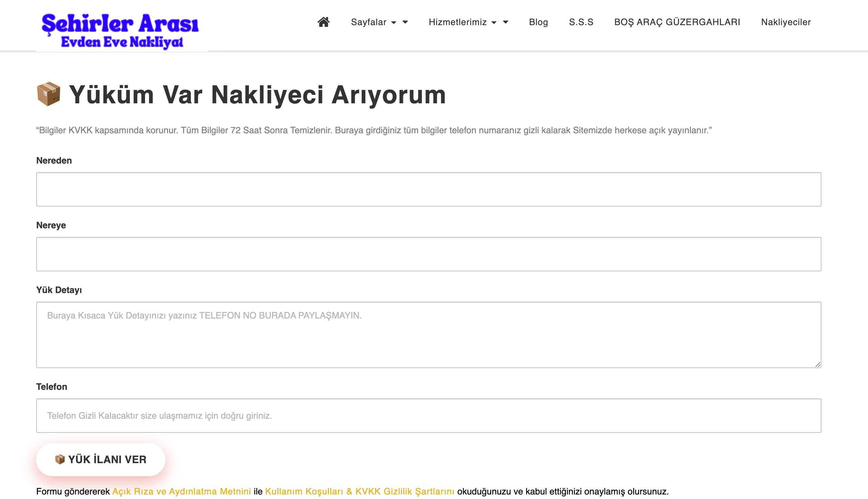This screenshot has height=500, width=868.
Task: Click the package box icon beside heading
Action: (49, 94)
